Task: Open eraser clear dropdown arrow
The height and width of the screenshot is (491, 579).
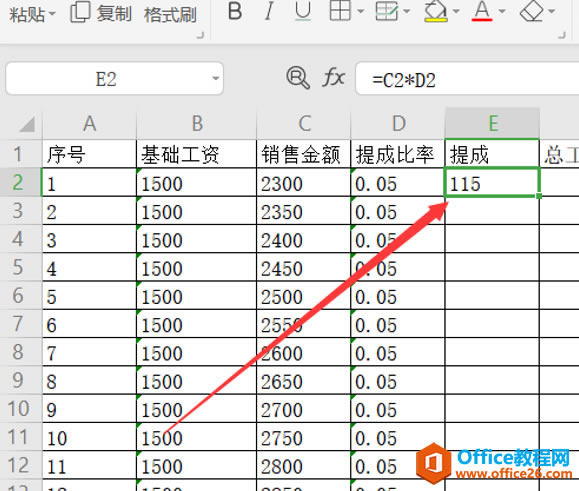Action: [552, 11]
